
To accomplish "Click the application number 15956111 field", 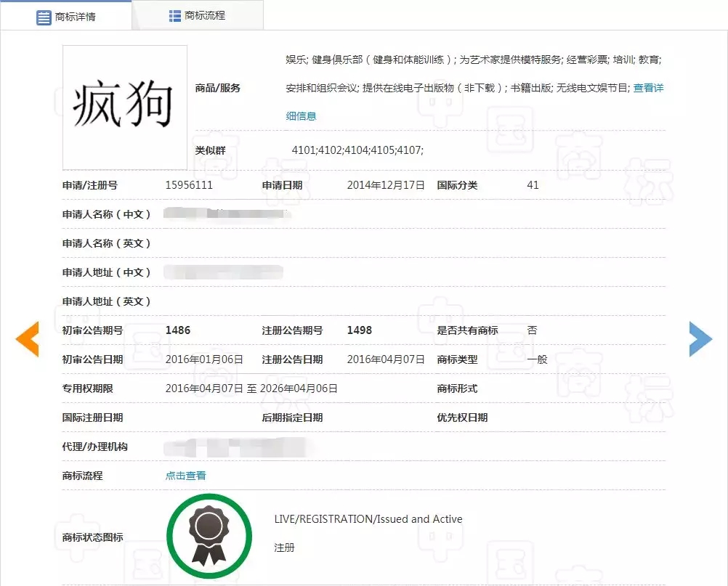I will [x=190, y=185].
